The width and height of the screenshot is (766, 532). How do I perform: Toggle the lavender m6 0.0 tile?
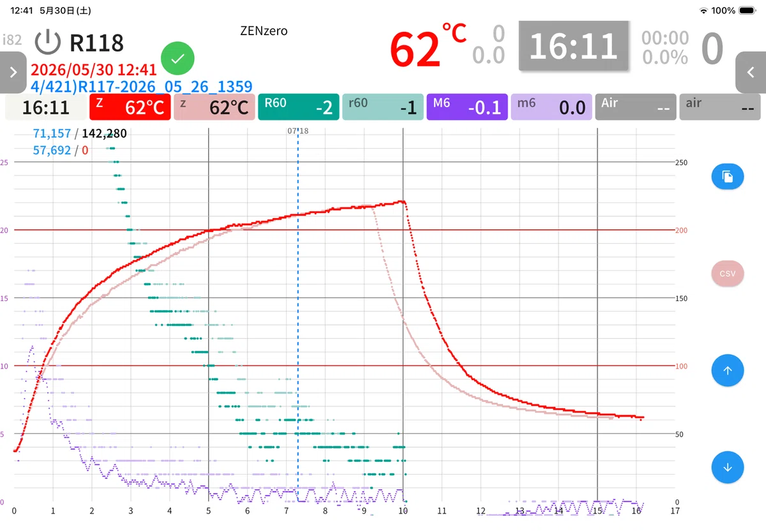551,107
